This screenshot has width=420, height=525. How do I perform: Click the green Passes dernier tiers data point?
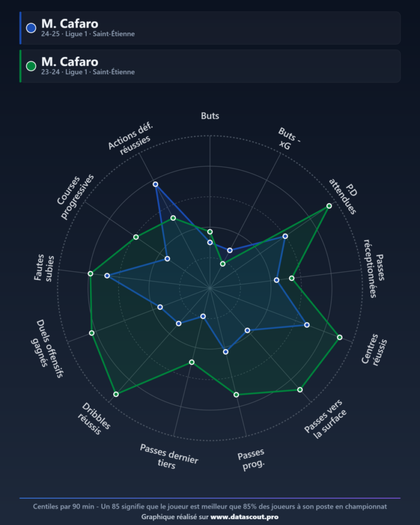point(192,362)
